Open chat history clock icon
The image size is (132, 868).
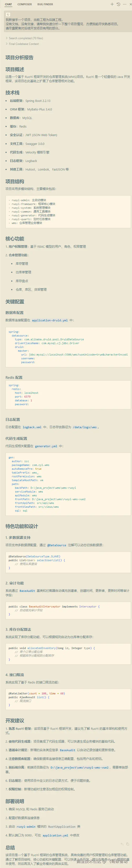[x=118, y=4]
